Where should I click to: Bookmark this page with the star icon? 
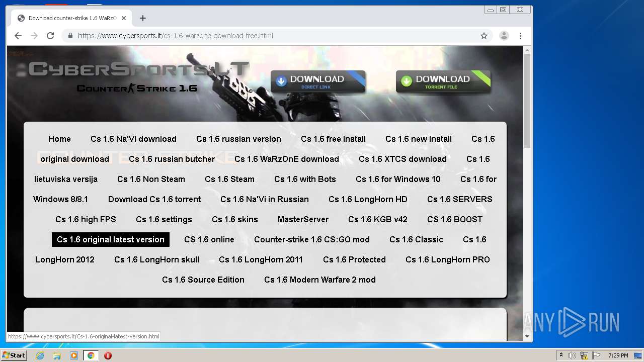pyautogui.click(x=484, y=36)
